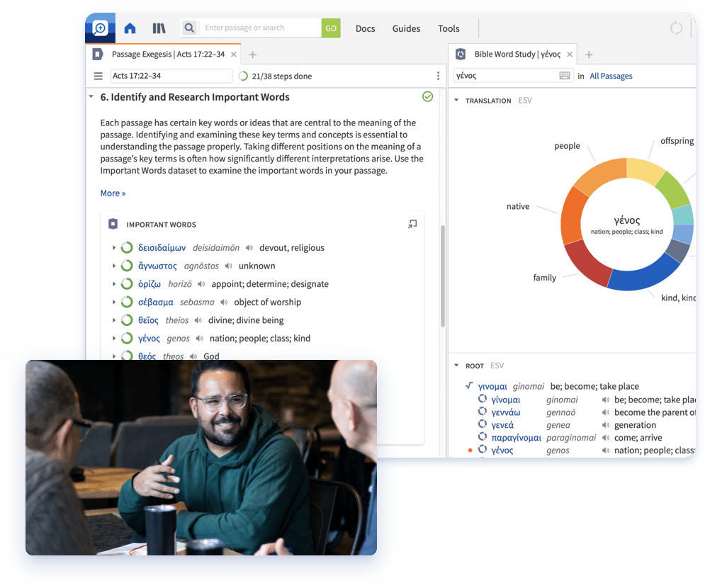Screen dimensions: 710x588
Task: Play audio for paraginomai in Root list
Action: pyautogui.click(x=605, y=438)
